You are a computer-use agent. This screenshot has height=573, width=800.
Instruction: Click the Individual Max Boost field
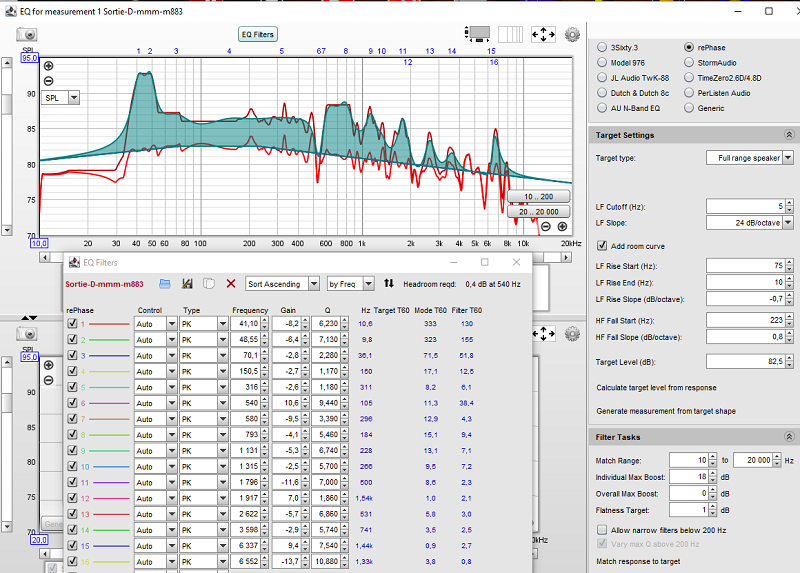coord(688,477)
